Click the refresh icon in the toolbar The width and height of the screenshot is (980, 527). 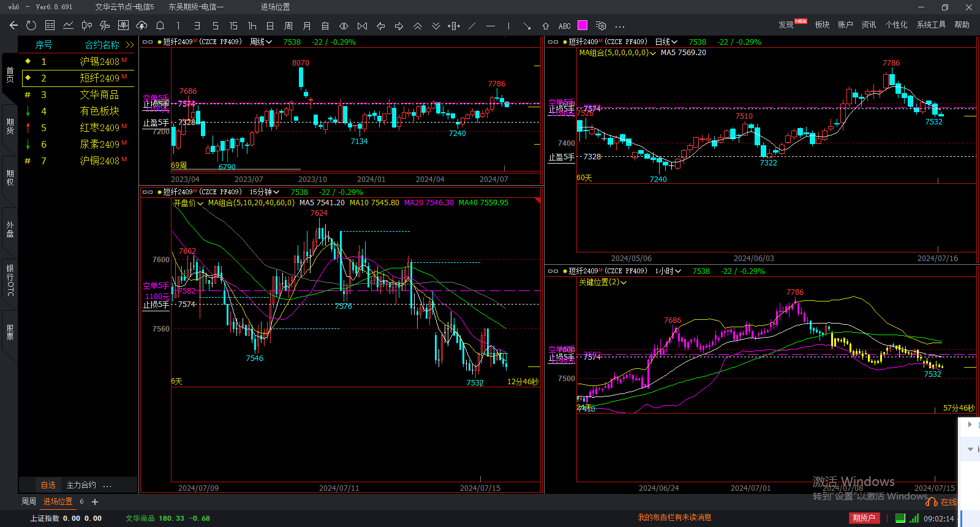pyautogui.click(x=31, y=26)
